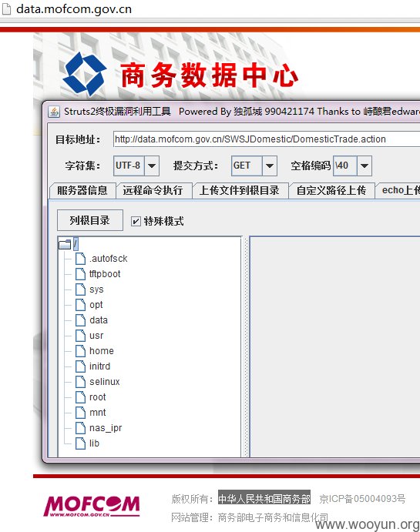Click the file icon beside tftpboot
This screenshot has width=420, height=532.
(80, 274)
